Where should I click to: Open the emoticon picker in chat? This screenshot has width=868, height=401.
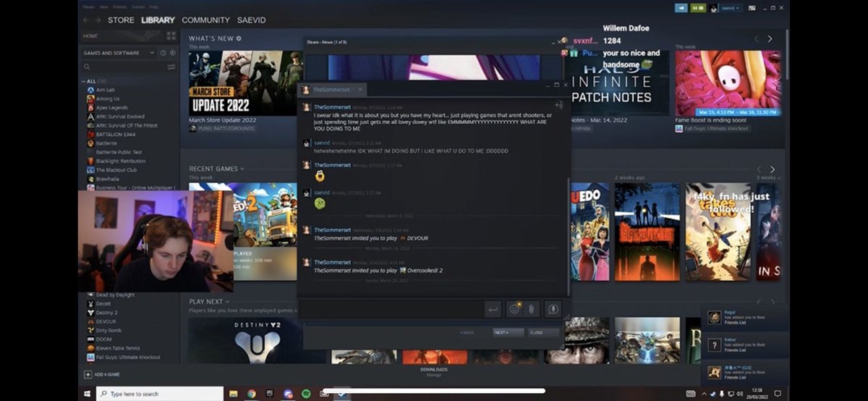514,309
